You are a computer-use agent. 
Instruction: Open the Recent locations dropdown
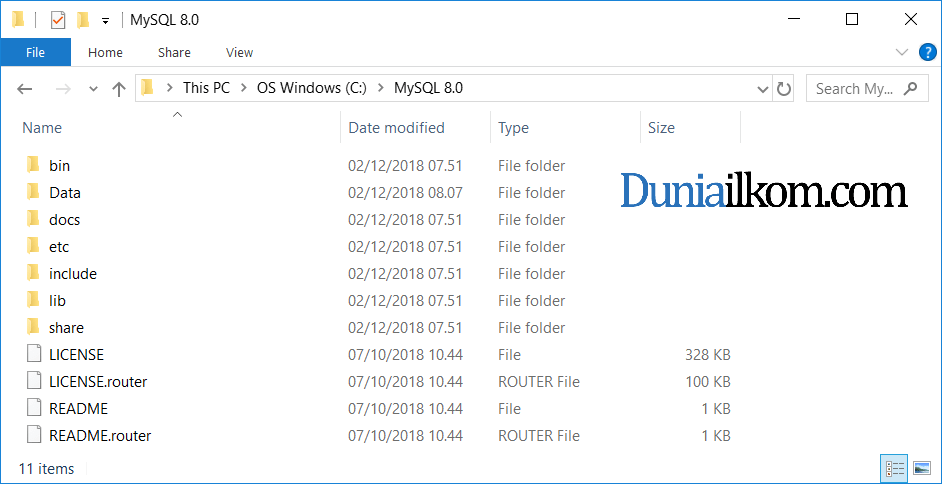(93, 89)
